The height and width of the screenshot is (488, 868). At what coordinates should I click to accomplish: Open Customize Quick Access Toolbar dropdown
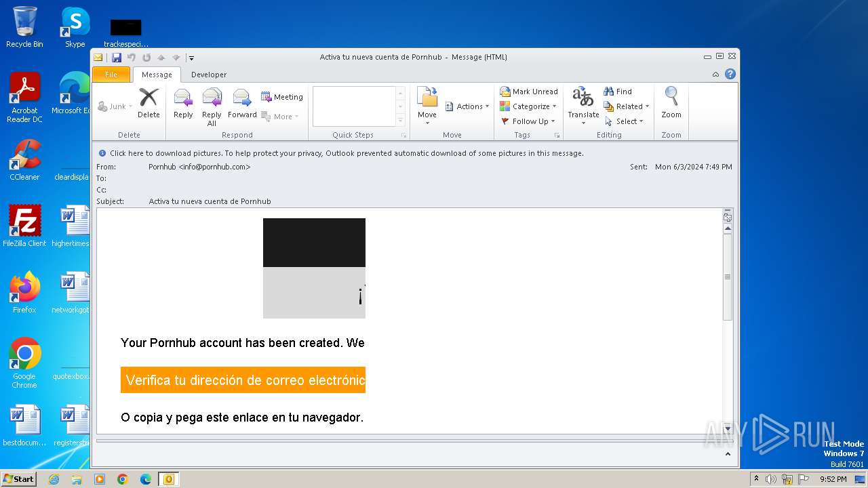(191, 58)
